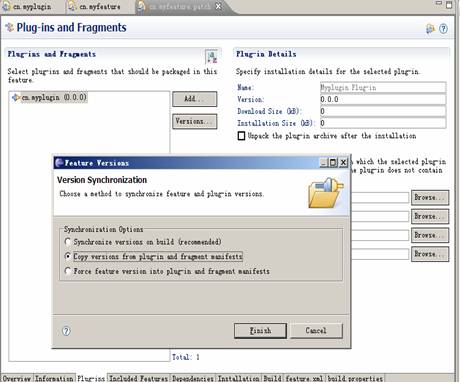The image size is (460, 382).
Task: Toggle Unpack the plug-in archive checkbox
Action: (x=241, y=136)
